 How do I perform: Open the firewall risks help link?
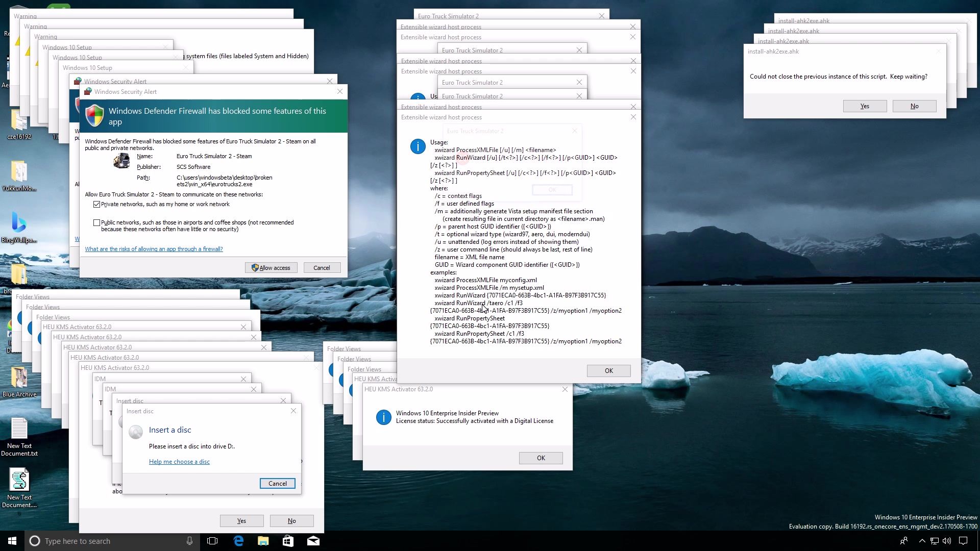[x=154, y=249]
